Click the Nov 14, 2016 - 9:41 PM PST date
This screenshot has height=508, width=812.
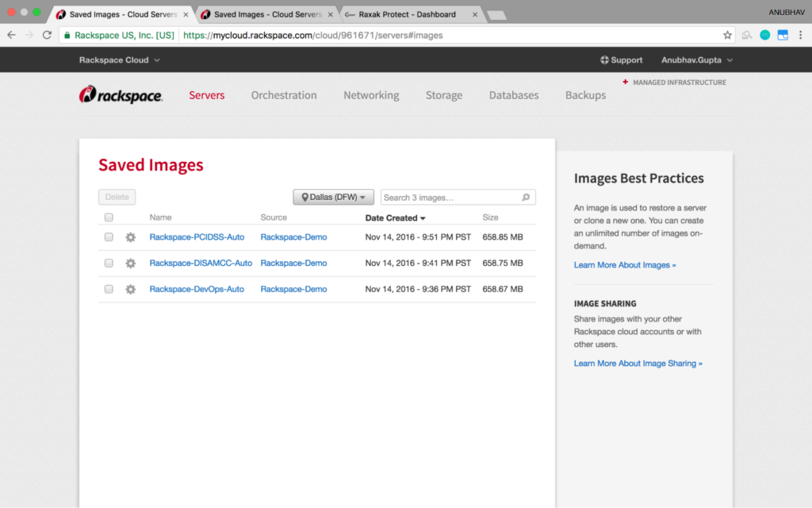tap(418, 263)
